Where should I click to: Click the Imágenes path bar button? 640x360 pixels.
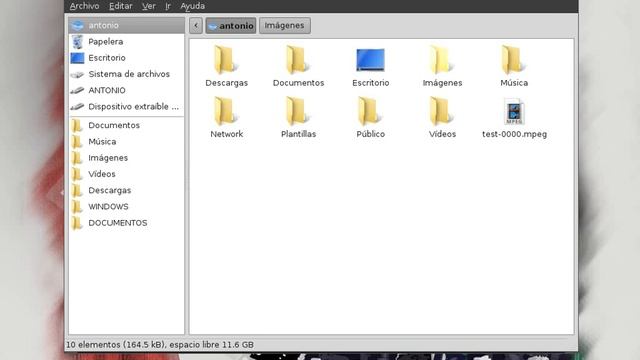point(284,26)
